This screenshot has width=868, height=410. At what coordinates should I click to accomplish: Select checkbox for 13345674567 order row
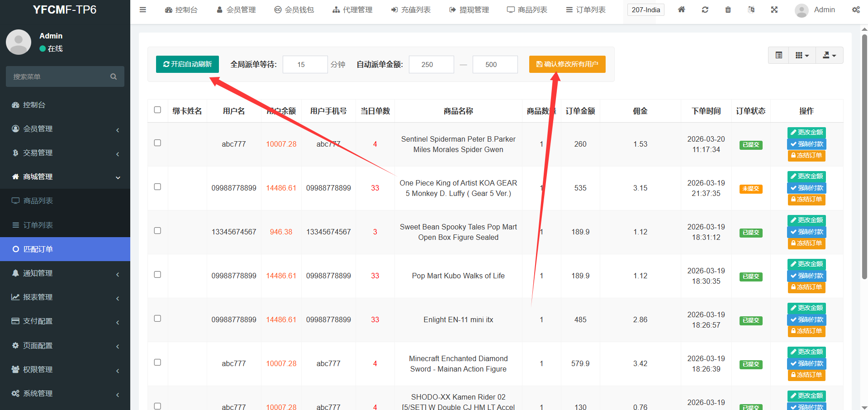point(157,231)
